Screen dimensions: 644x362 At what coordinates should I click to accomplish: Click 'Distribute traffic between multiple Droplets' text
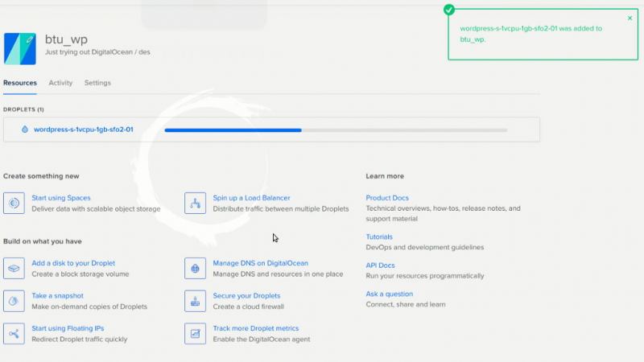(281, 209)
